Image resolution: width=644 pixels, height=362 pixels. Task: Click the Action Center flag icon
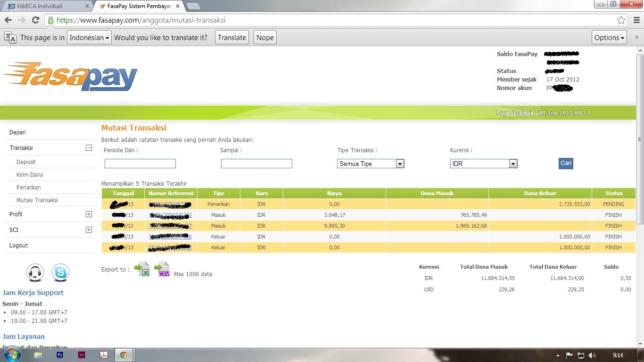coord(570,355)
